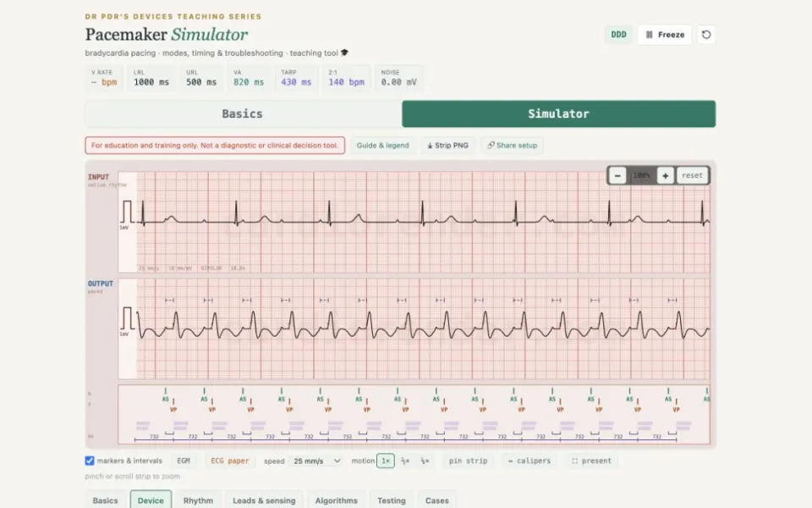Click Share setup link button

(x=513, y=146)
